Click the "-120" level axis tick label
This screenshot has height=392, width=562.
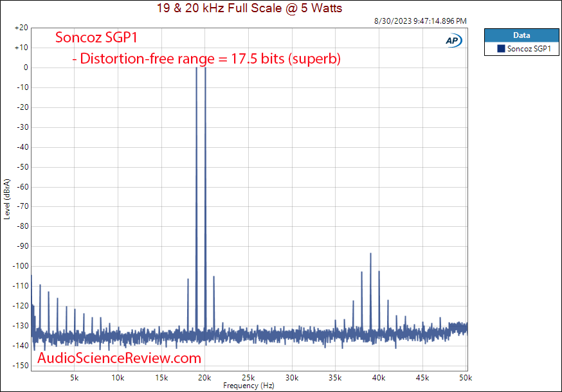[x=21, y=306]
